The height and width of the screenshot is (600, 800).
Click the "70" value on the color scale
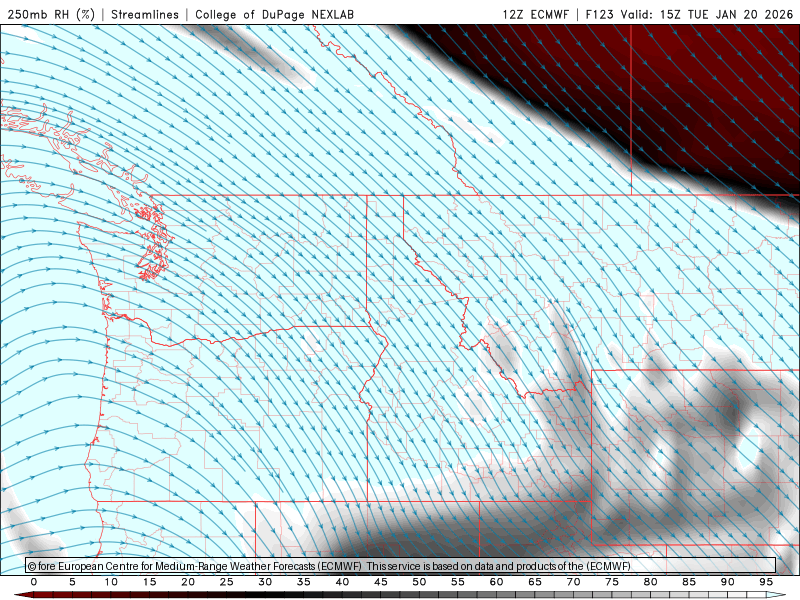tap(573, 582)
